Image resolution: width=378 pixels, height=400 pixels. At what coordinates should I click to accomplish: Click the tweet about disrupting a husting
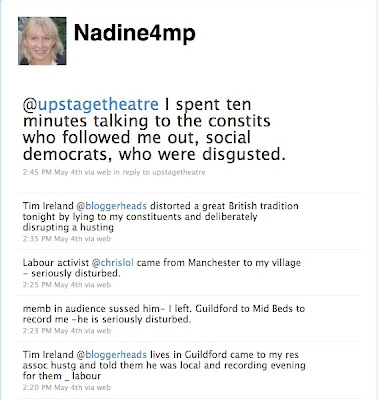(x=160, y=217)
